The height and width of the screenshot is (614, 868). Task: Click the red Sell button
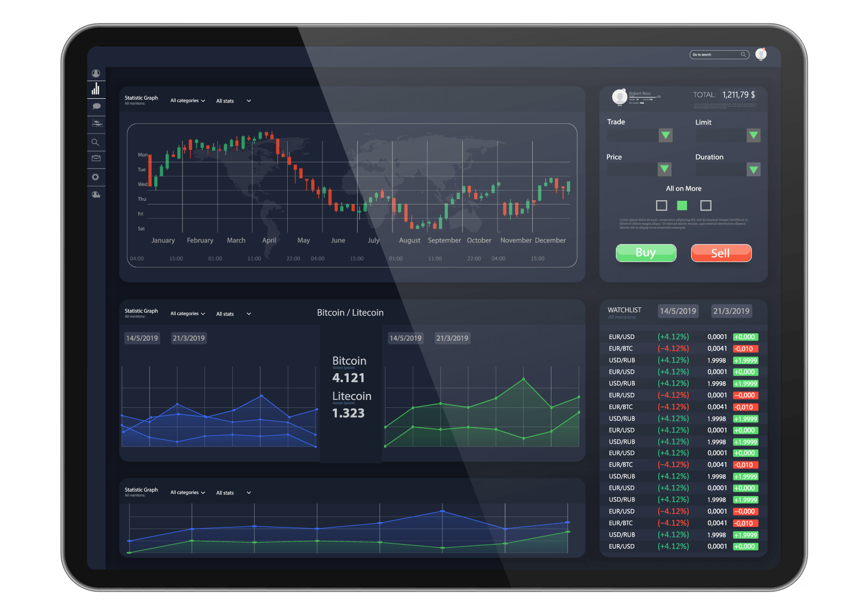click(x=721, y=253)
